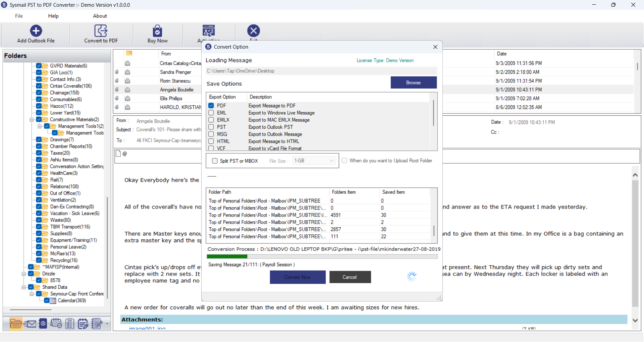The height and width of the screenshot is (342, 644).
Task: Click the calendar icon beside Calendar(369)
Action: point(53,301)
